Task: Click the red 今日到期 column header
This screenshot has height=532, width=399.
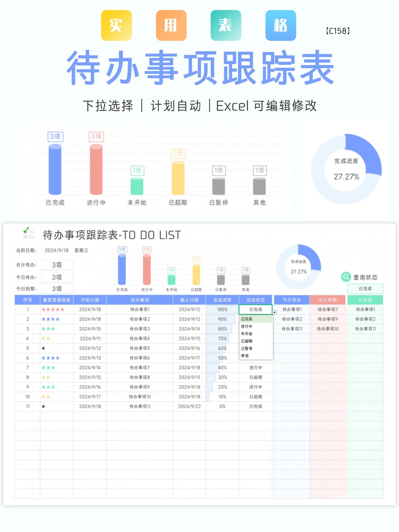Action: [327, 300]
